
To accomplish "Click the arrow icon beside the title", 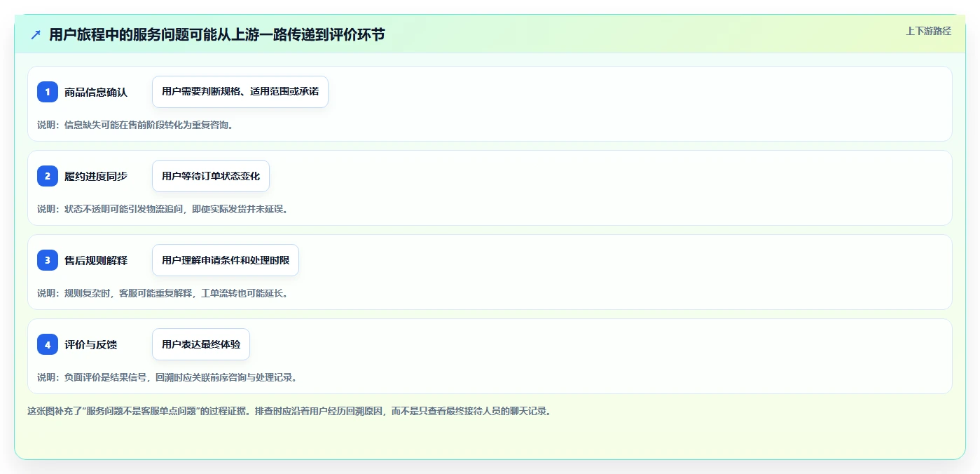I will [x=36, y=34].
